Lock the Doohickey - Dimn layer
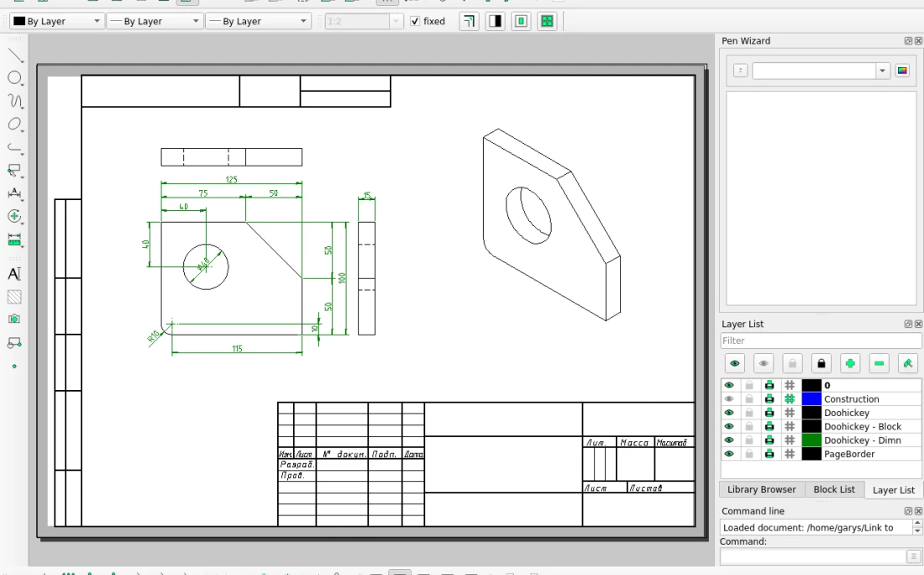Viewport: 924px width, 575px height. point(749,440)
